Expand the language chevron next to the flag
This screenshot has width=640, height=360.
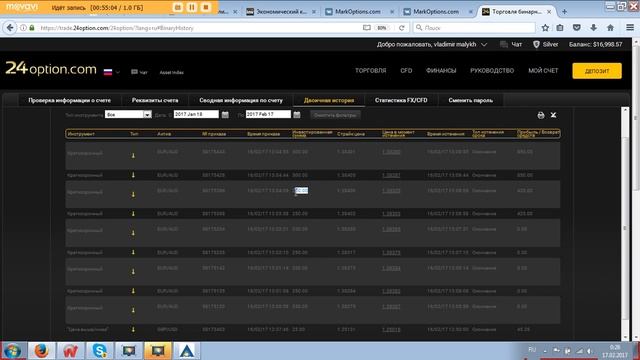tap(118, 72)
